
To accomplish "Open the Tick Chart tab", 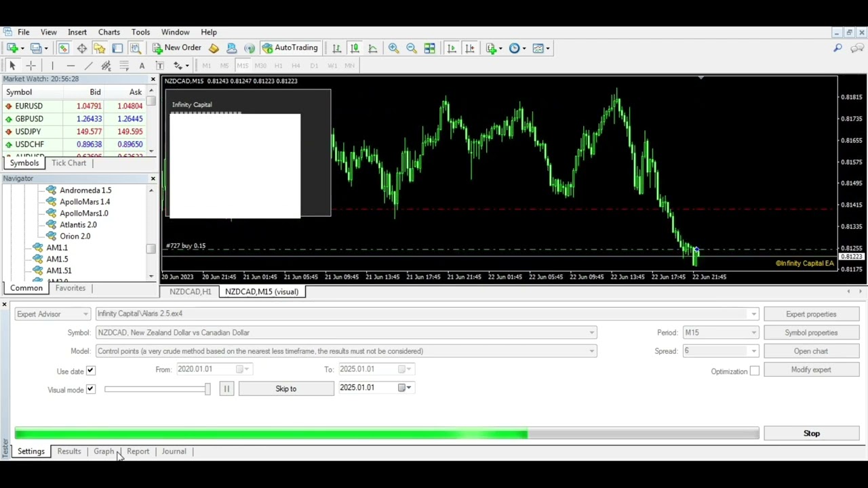I will pos(69,163).
